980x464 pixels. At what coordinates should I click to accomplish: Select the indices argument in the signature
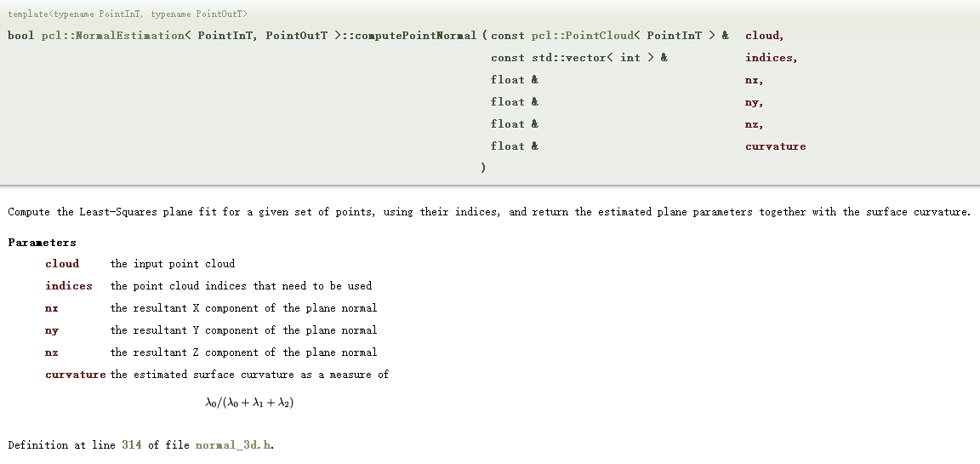769,58
